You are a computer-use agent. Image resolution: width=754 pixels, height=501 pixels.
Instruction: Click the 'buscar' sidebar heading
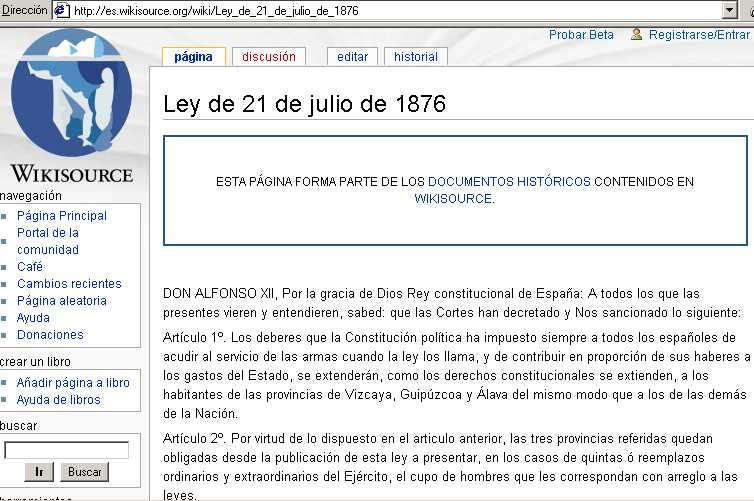coord(18,426)
